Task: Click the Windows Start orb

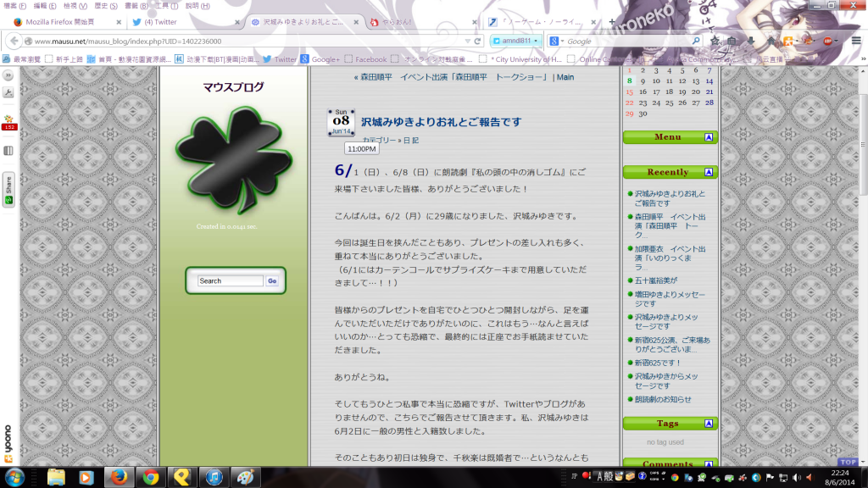Action: [16, 477]
